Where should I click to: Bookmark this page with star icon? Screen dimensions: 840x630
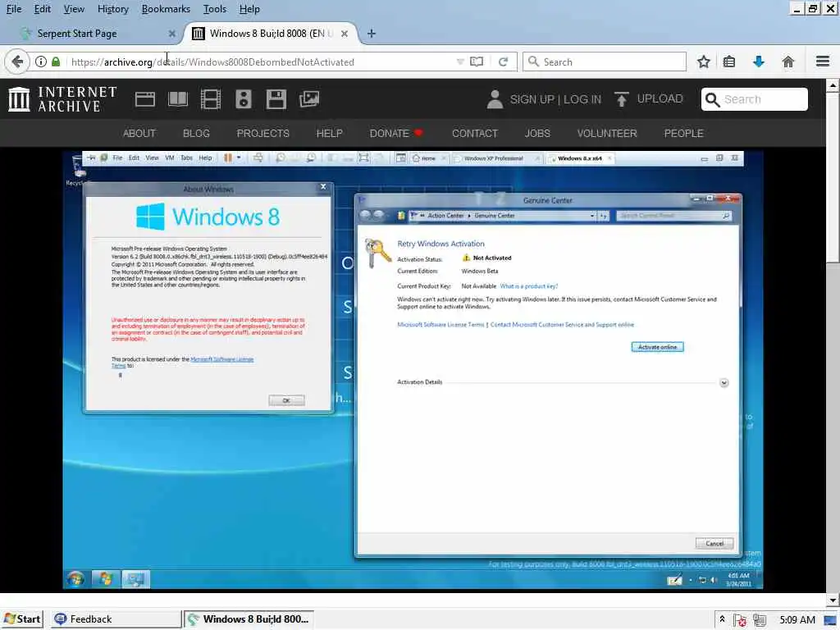pyautogui.click(x=704, y=62)
